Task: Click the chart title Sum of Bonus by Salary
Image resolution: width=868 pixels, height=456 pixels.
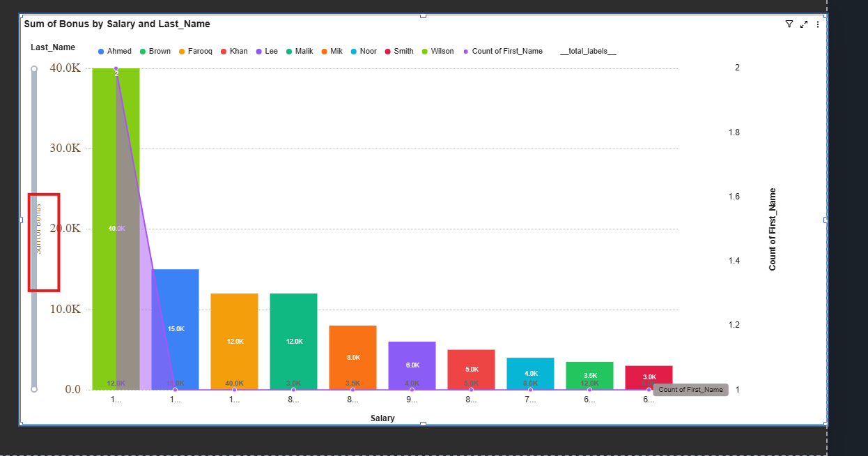Action: pyautogui.click(x=117, y=24)
